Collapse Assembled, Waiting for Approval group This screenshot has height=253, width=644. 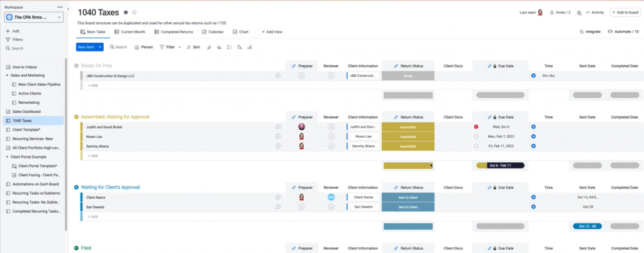click(76, 117)
